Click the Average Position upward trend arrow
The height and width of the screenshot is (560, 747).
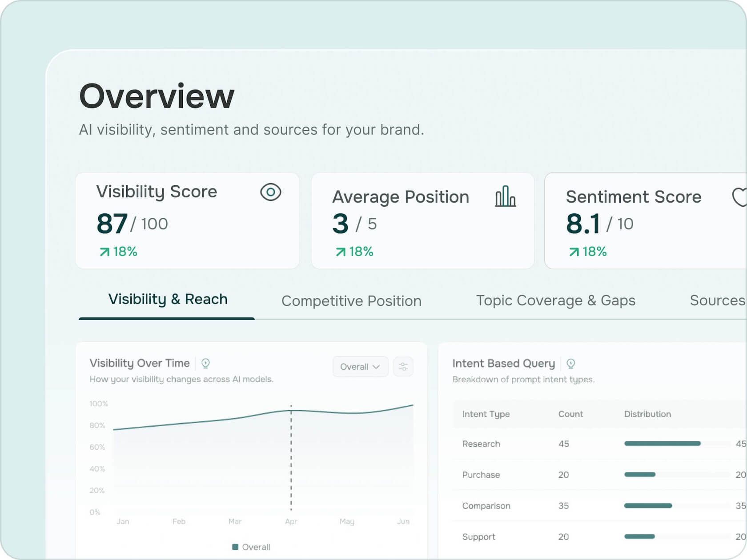tap(341, 252)
